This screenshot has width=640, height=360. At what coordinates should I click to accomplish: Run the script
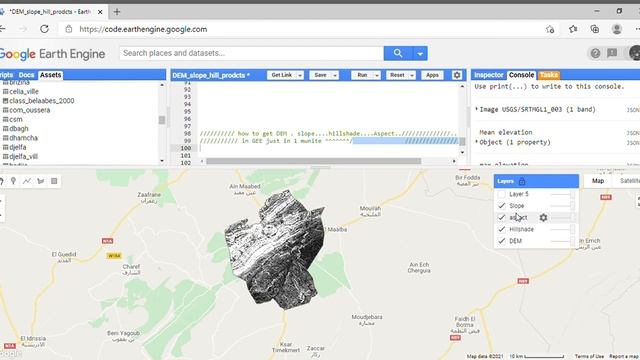pyautogui.click(x=362, y=75)
